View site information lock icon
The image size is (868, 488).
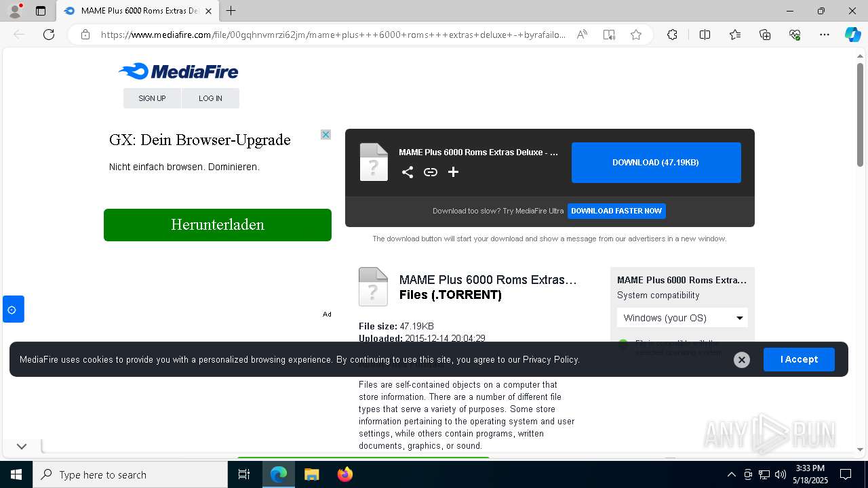point(85,35)
